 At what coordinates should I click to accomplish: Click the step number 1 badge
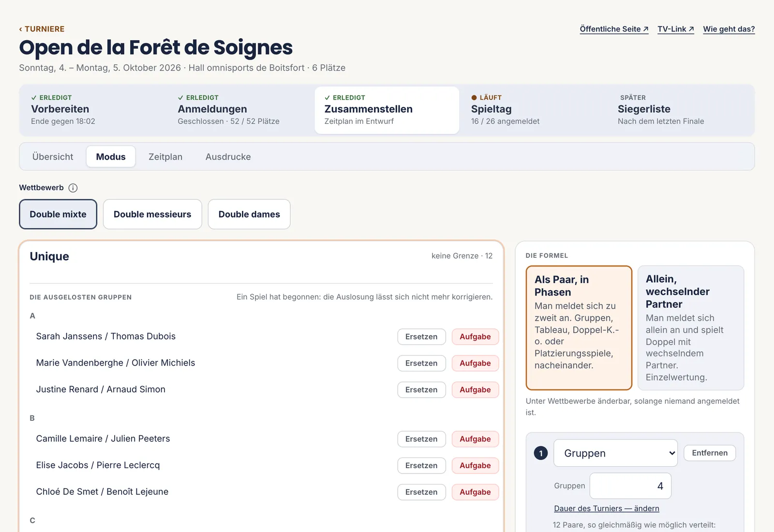pyautogui.click(x=541, y=453)
